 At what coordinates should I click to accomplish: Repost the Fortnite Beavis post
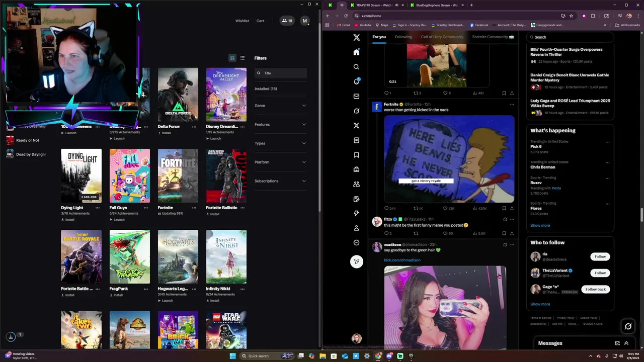(416, 208)
